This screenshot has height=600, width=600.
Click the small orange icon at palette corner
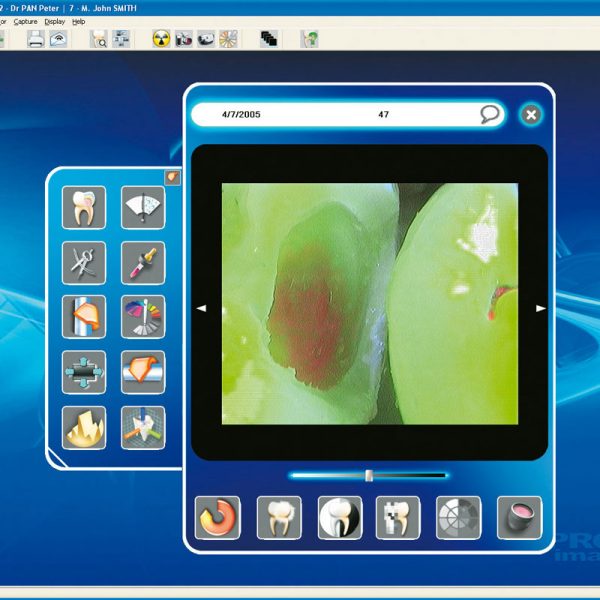(x=172, y=178)
